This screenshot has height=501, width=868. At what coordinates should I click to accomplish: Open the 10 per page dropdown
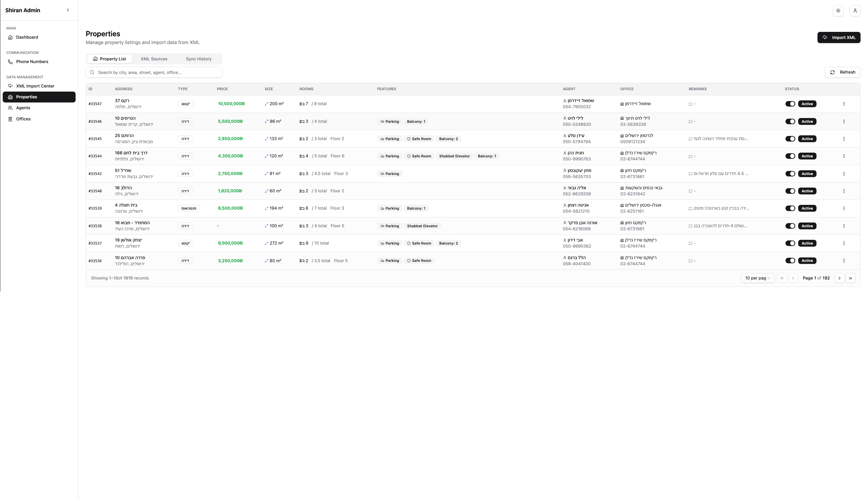point(758,278)
